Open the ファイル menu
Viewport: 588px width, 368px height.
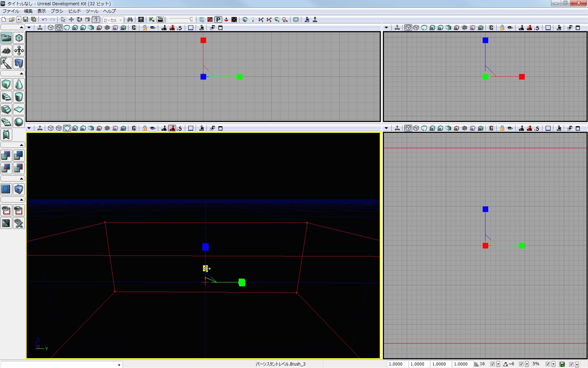(11, 11)
